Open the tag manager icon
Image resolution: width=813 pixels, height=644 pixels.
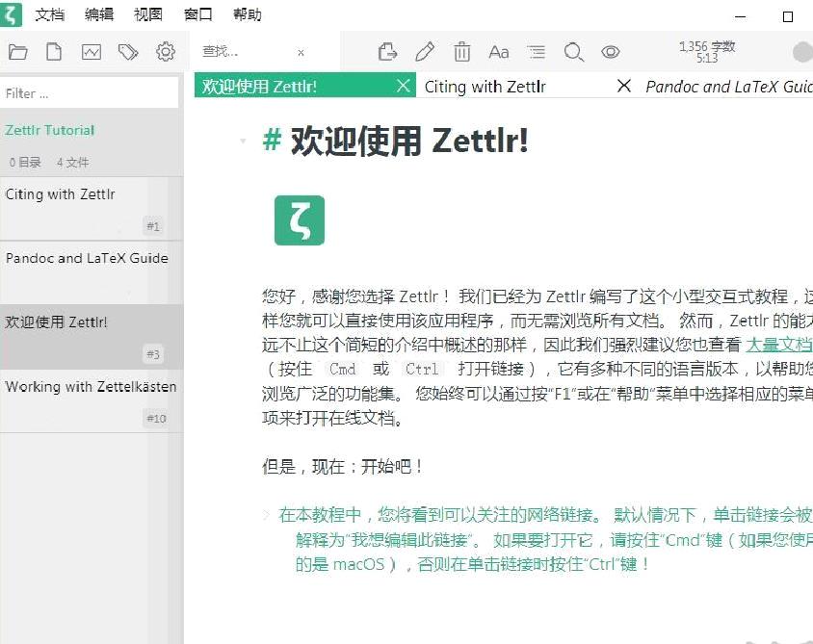(128, 52)
